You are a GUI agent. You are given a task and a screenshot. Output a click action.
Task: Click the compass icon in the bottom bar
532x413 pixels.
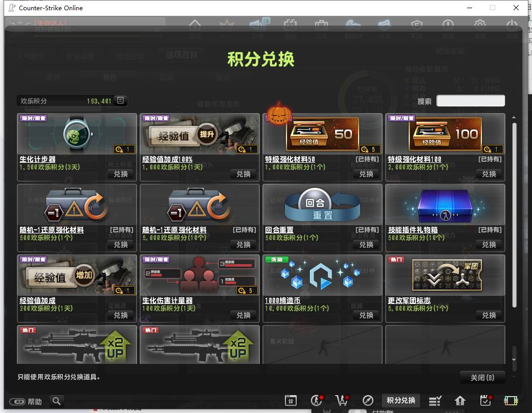point(368,401)
